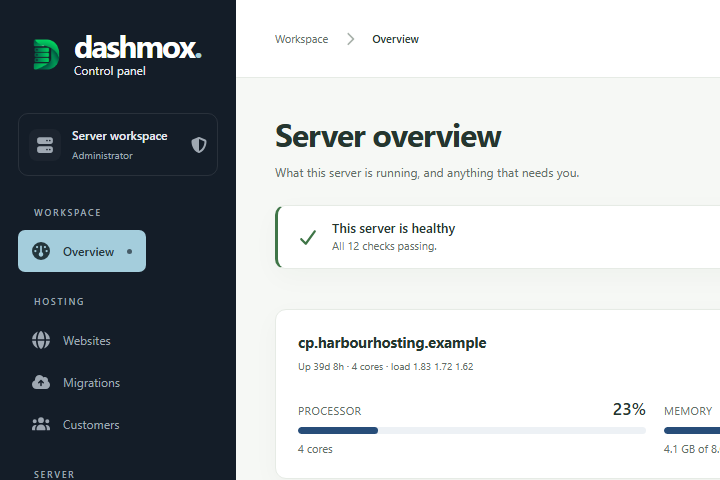
Task: Click the WORKSPACE section header
Action: (x=68, y=213)
